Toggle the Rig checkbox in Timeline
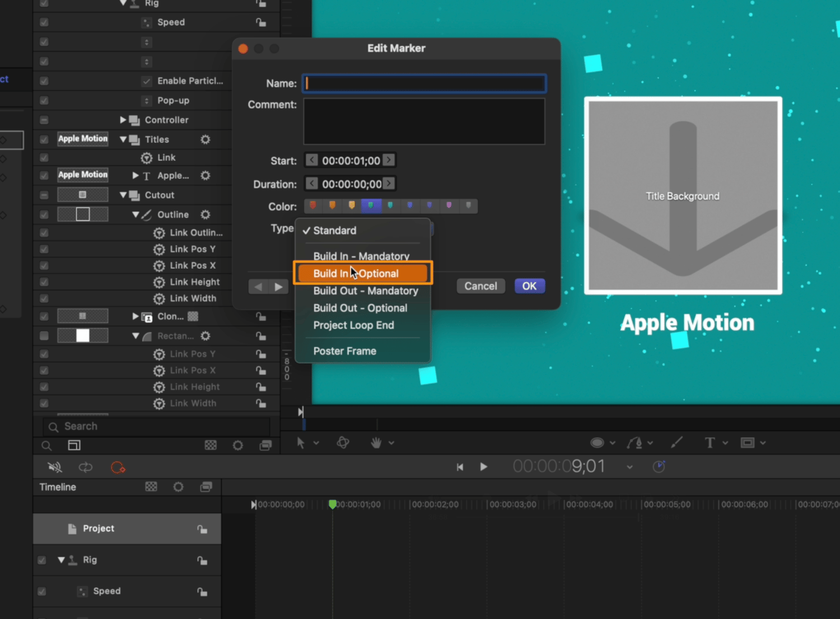The height and width of the screenshot is (619, 840). tap(42, 560)
